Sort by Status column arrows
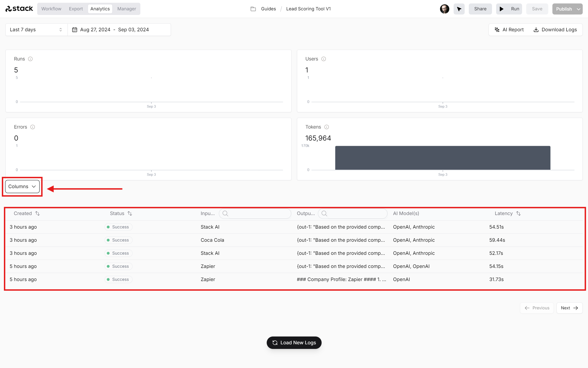The width and height of the screenshot is (588, 368). [x=130, y=213]
